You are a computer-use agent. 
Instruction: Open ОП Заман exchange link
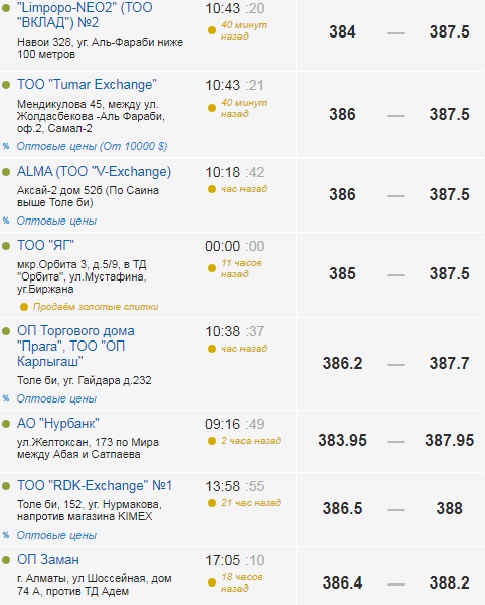coord(48,559)
